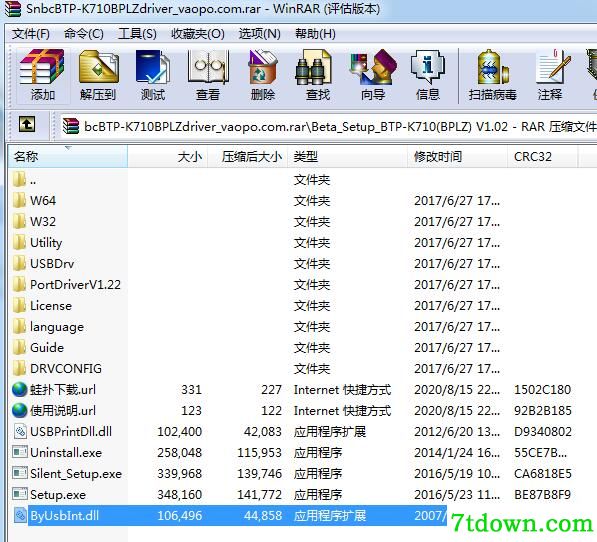The height and width of the screenshot is (542, 597).
Task: Open the 文件(F) menu
Action: tap(31, 34)
